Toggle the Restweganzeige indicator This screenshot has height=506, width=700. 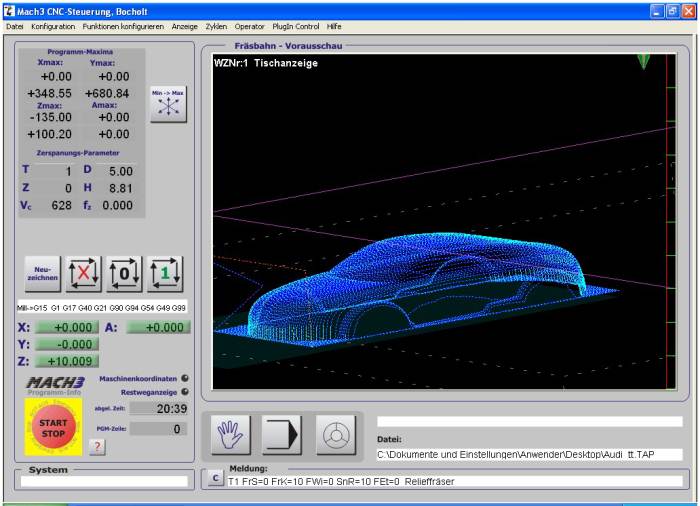(x=185, y=392)
